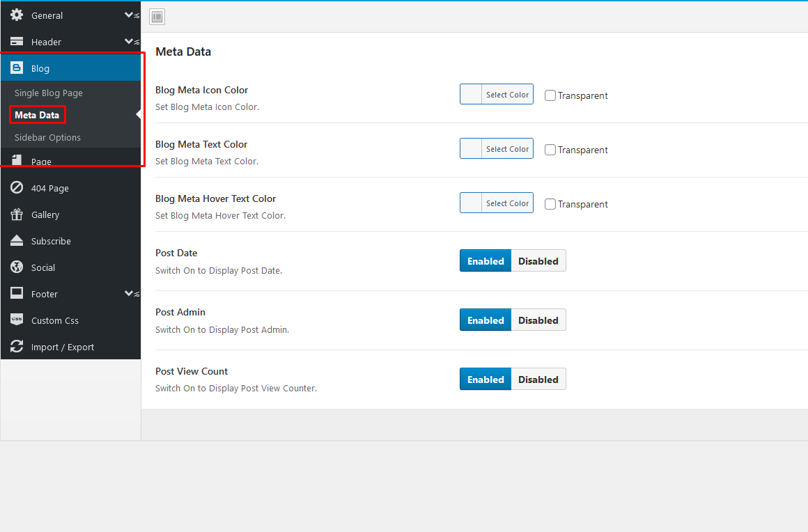Click the Header section icon
This screenshot has height=532, width=808.
coord(17,42)
